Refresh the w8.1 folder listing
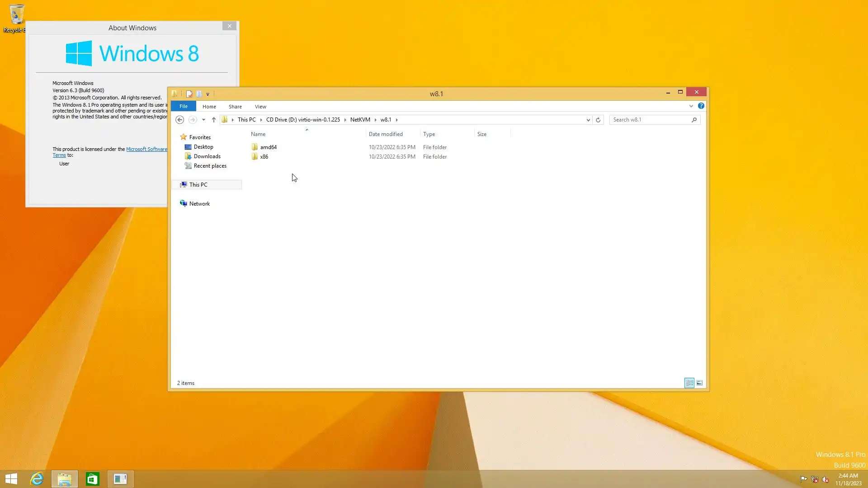Screen dimensions: 868x488 tap(598, 120)
